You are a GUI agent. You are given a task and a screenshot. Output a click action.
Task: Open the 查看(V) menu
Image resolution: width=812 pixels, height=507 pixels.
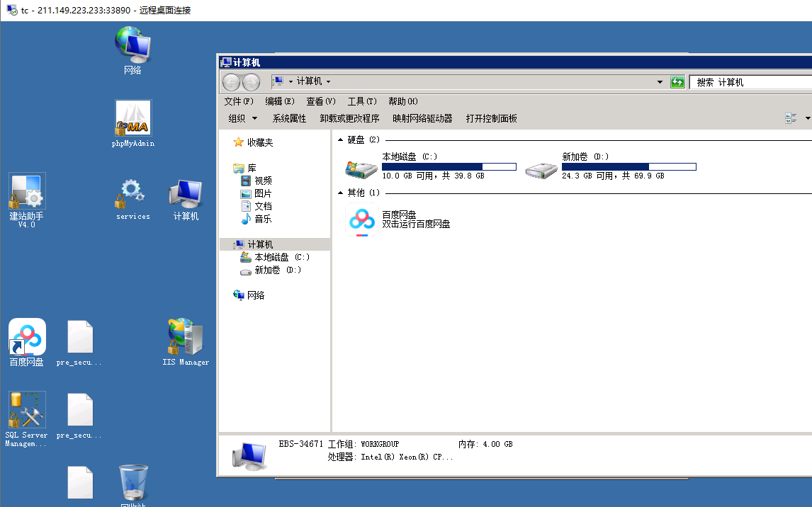click(320, 101)
